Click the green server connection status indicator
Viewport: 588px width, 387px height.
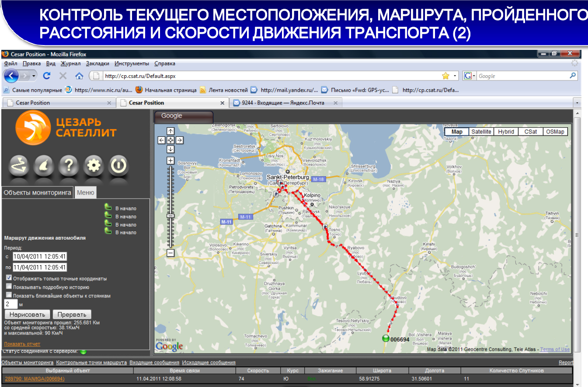click(x=83, y=351)
